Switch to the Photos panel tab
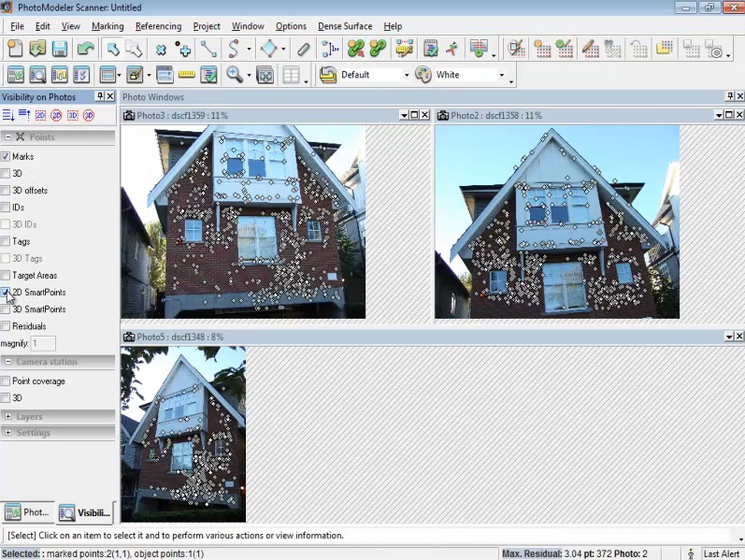This screenshot has height=560, width=745. [27, 512]
